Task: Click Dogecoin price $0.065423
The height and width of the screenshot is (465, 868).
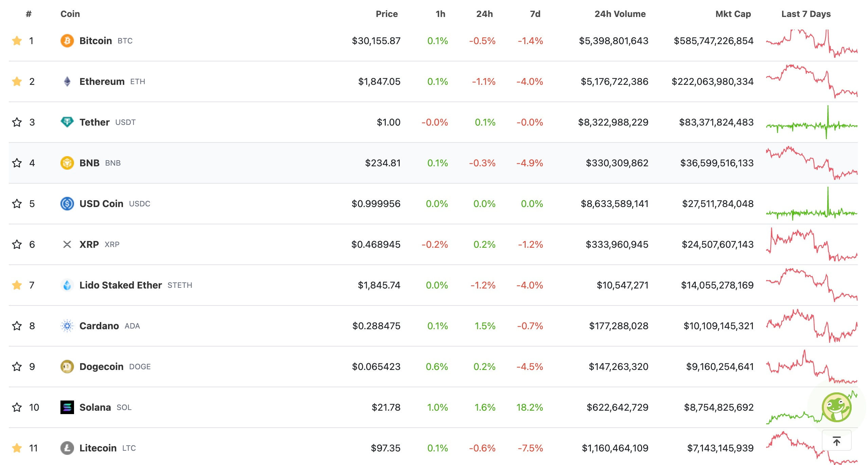Action: click(x=376, y=367)
